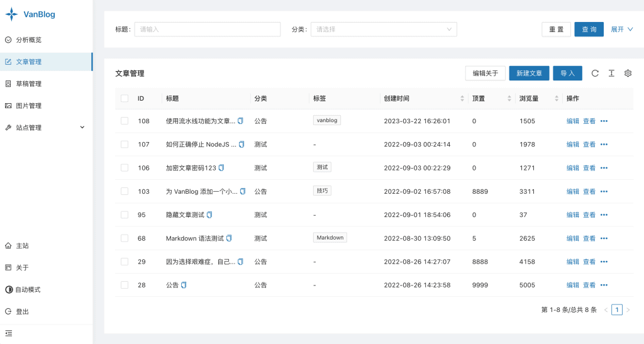This screenshot has height=344, width=644.
Task: Expand more filters with 展开
Action: tap(621, 29)
